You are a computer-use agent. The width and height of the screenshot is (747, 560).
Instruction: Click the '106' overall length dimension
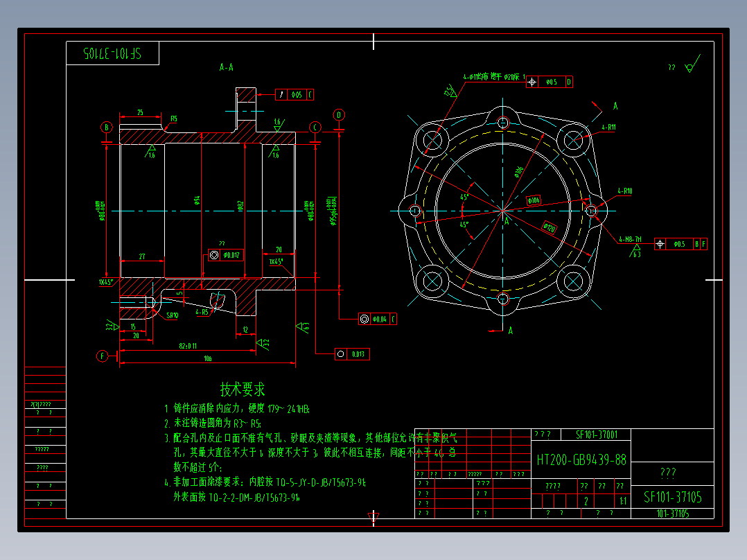(208, 358)
